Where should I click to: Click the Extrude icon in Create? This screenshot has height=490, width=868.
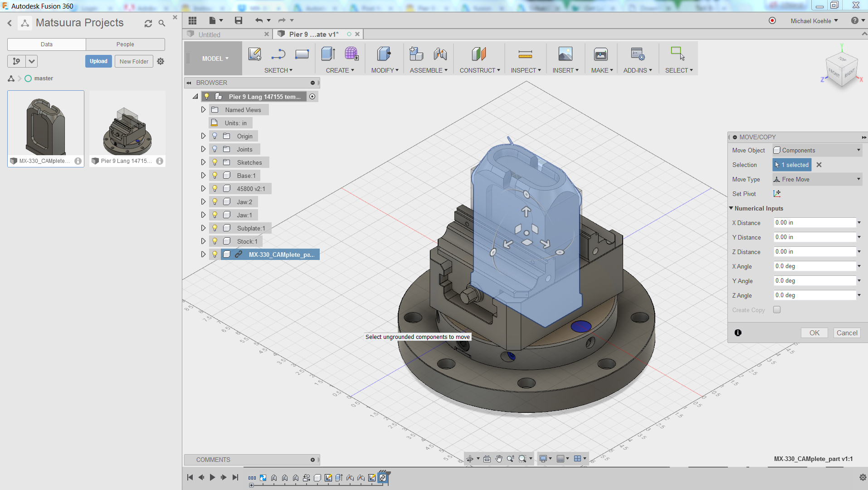328,54
